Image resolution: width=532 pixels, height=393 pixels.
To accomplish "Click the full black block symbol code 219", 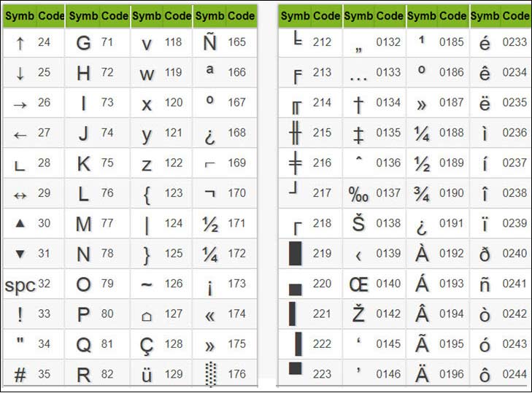I will pyautogui.click(x=295, y=253).
